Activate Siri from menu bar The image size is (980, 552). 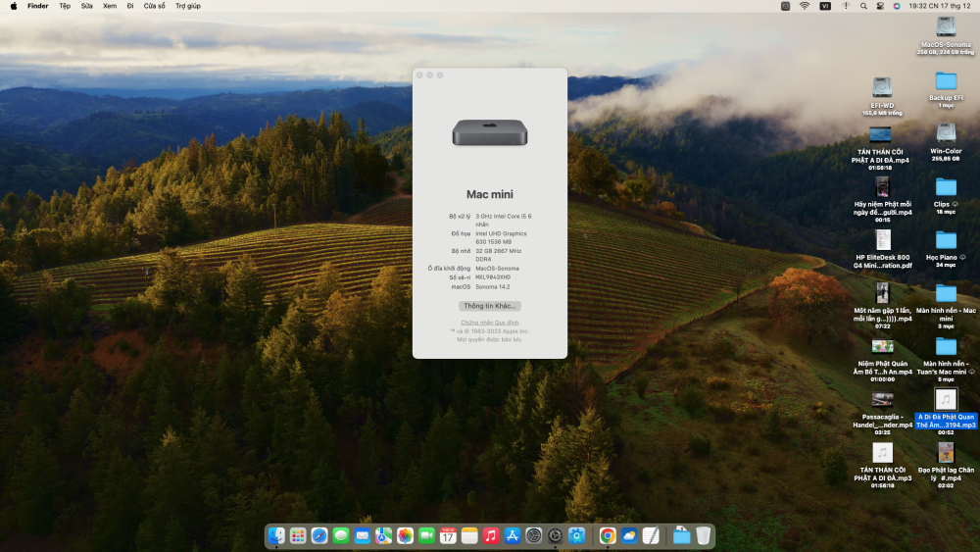coord(897,6)
